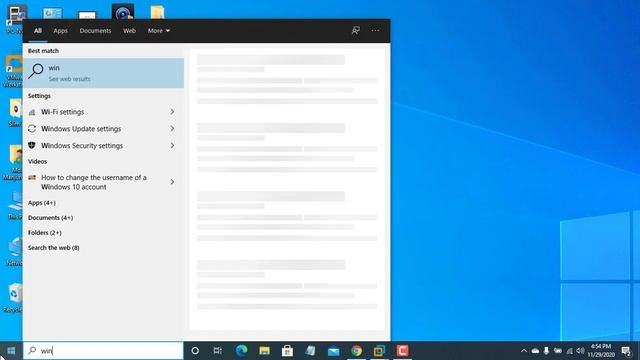Click the taskbar search box containing 'win'

[104, 351]
